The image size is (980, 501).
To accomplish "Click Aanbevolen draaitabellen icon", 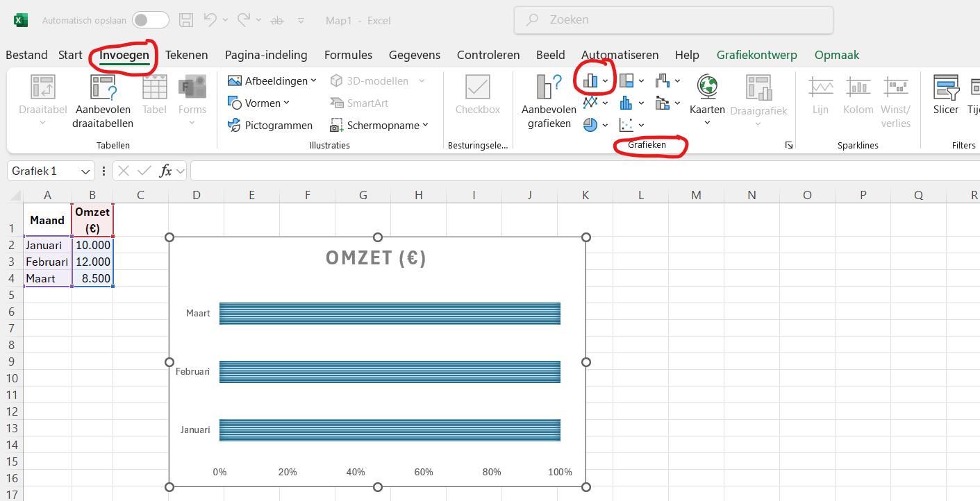I will click(x=103, y=87).
